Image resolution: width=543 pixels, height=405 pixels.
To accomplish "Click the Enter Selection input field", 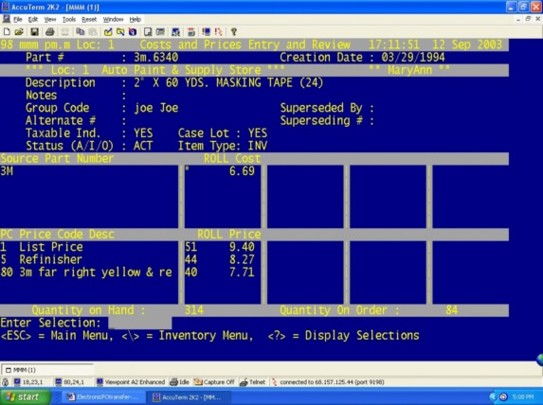I will 140,323.
